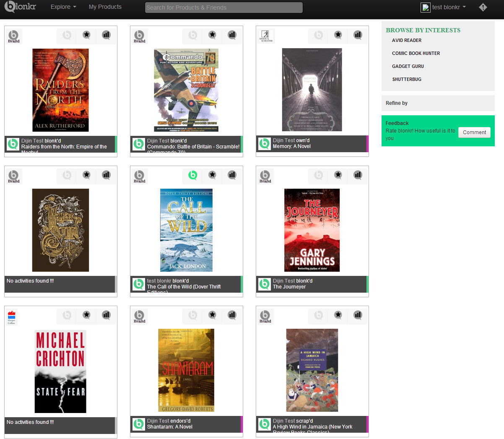Image resolution: width=504 pixels, height=439 pixels.
Task: Star The Call of the Wild book
Action: [212, 175]
